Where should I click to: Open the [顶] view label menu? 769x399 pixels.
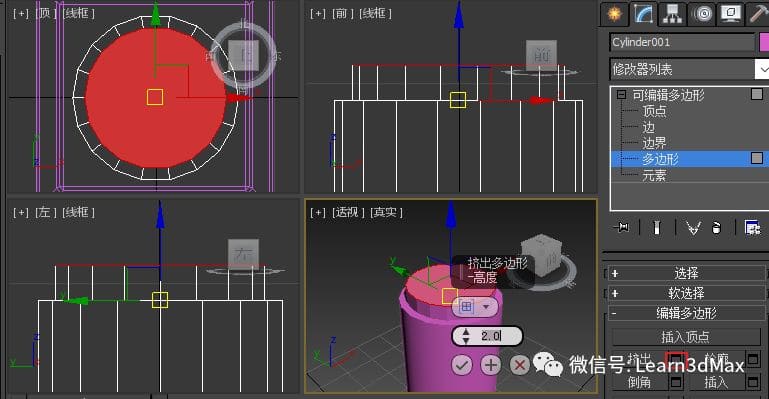tap(45, 13)
